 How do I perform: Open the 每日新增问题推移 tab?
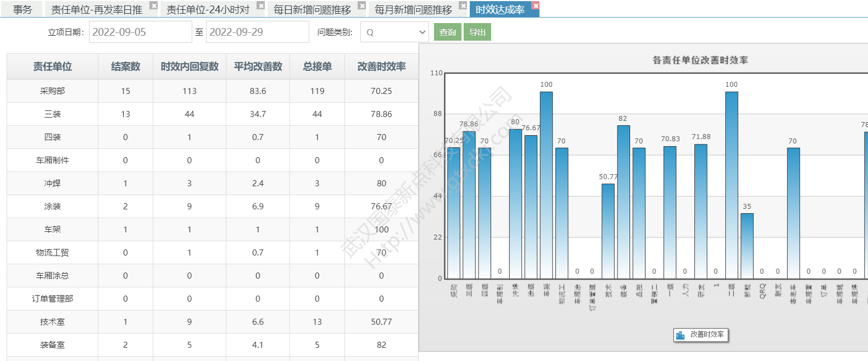tap(312, 10)
